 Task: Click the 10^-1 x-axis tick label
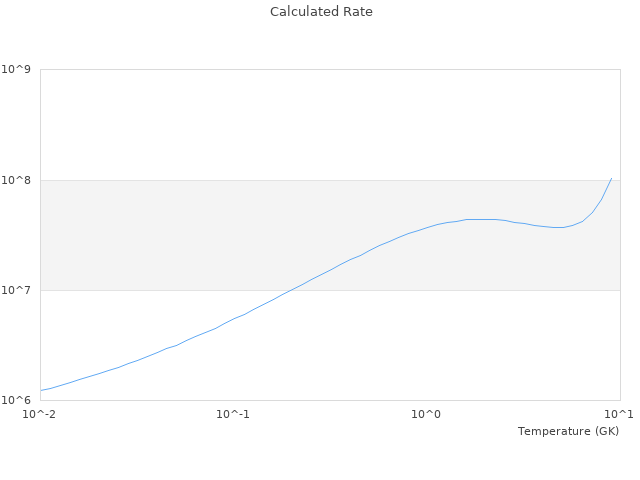(x=232, y=414)
